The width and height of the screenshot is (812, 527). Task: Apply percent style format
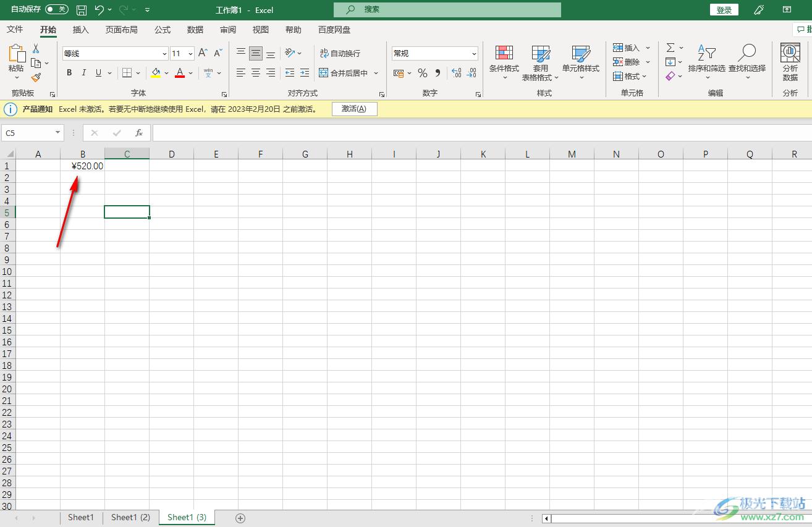click(x=423, y=73)
